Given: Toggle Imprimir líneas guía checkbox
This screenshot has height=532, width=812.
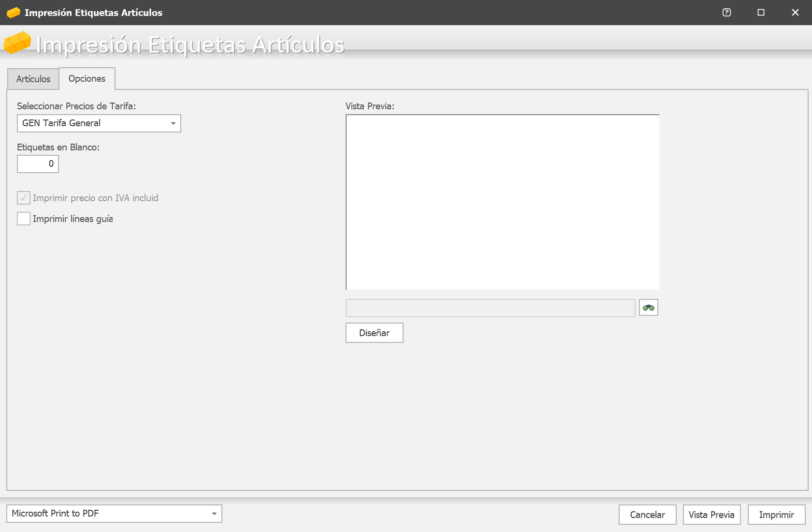Looking at the screenshot, I should 24,219.
